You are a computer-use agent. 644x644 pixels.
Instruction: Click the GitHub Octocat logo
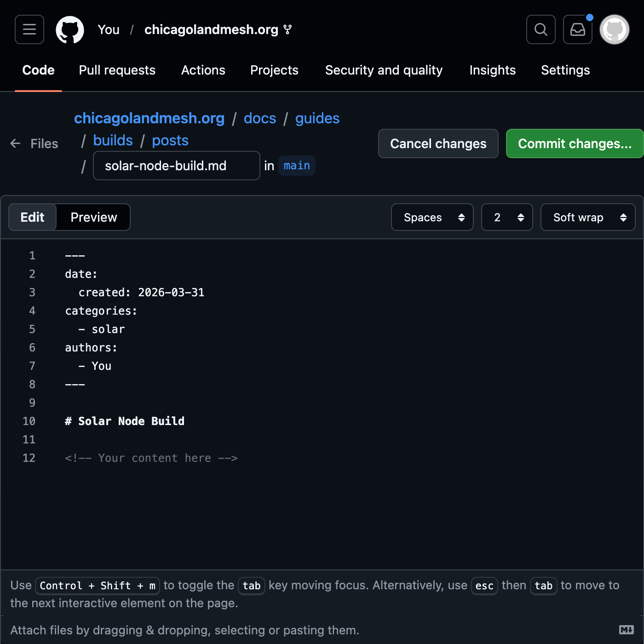pyautogui.click(x=70, y=30)
